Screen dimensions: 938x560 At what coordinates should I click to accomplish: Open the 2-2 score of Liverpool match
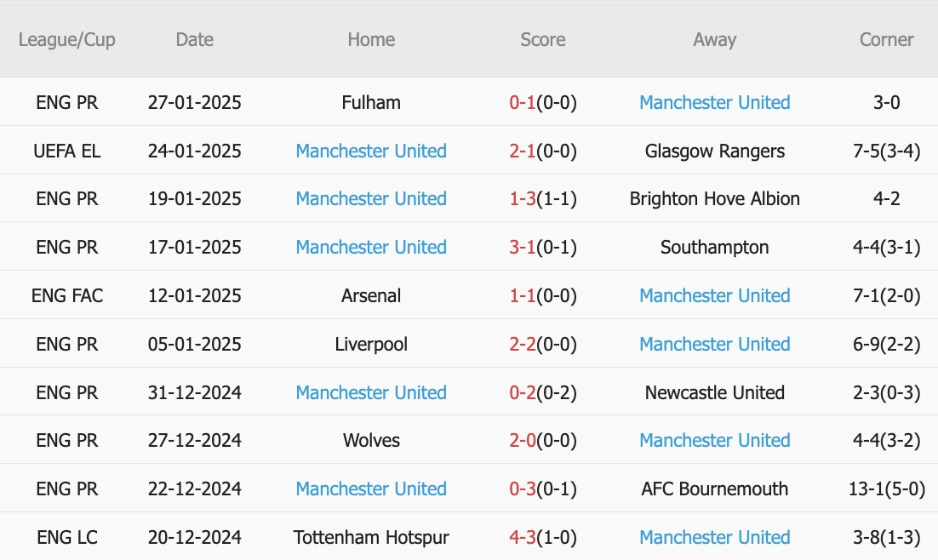pyautogui.click(x=523, y=344)
